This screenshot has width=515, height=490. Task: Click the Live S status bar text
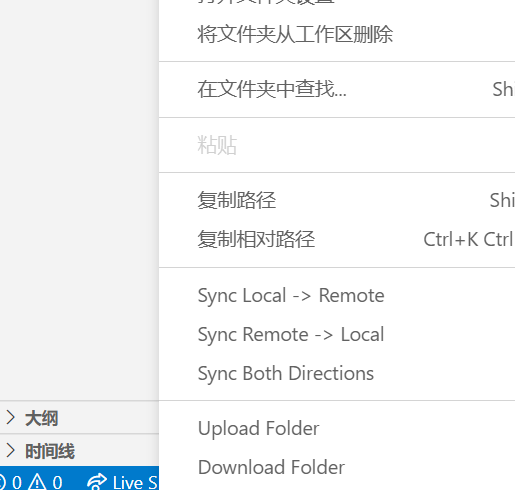[x=135, y=483]
